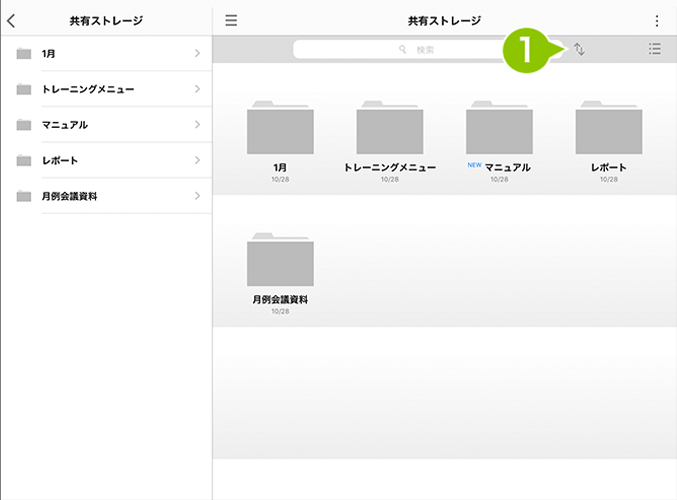
Task: Click the folder icon beside マニュアル in sidebar
Action: click(24, 125)
